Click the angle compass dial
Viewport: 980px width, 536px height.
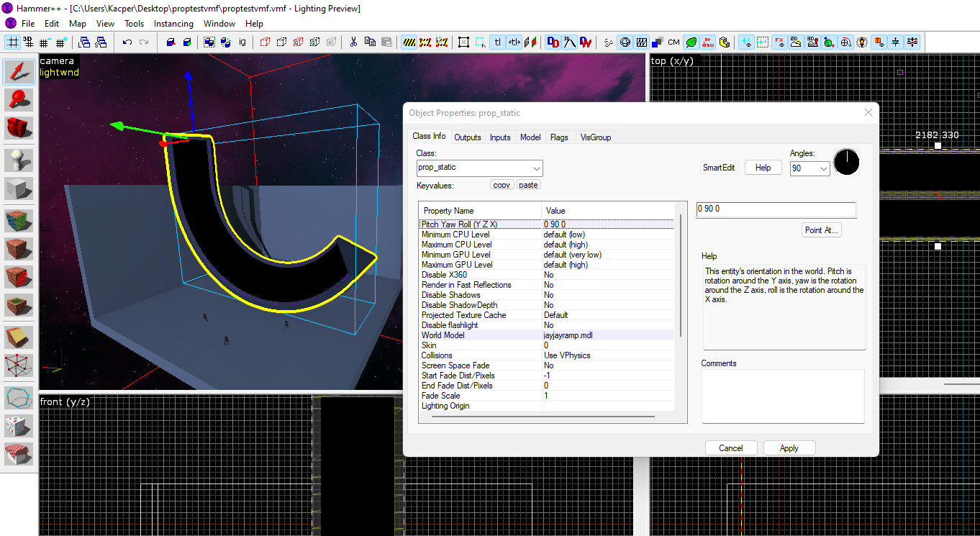(x=847, y=162)
